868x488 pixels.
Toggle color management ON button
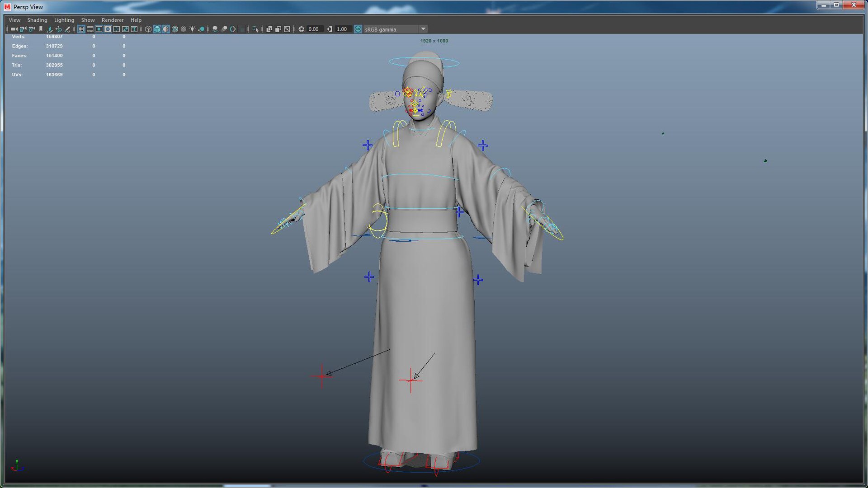(x=358, y=29)
